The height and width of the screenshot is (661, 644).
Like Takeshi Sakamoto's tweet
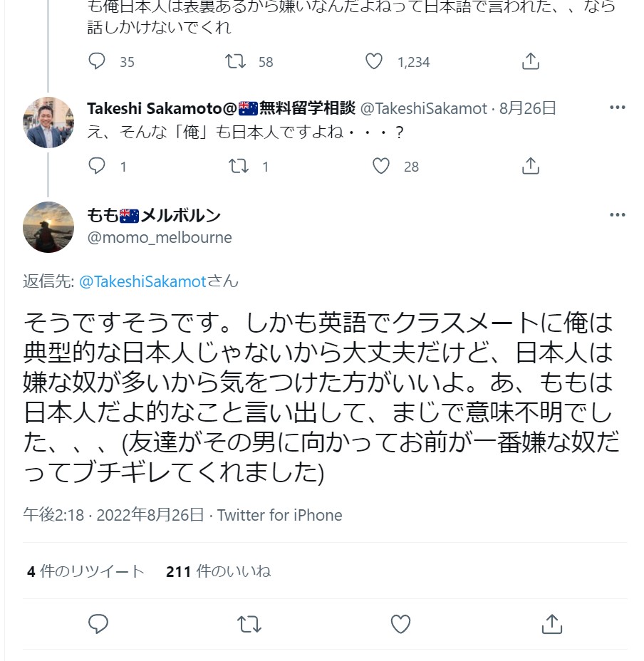tap(381, 167)
